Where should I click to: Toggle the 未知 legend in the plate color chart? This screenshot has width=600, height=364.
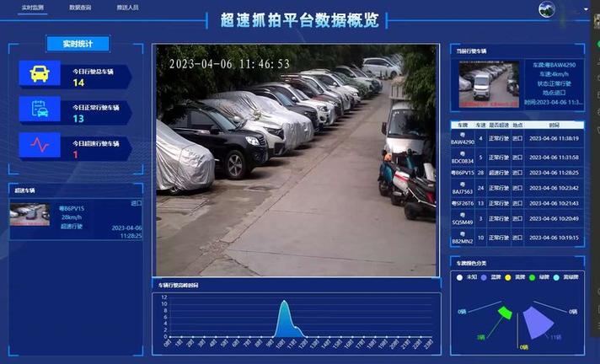point(467,277)
